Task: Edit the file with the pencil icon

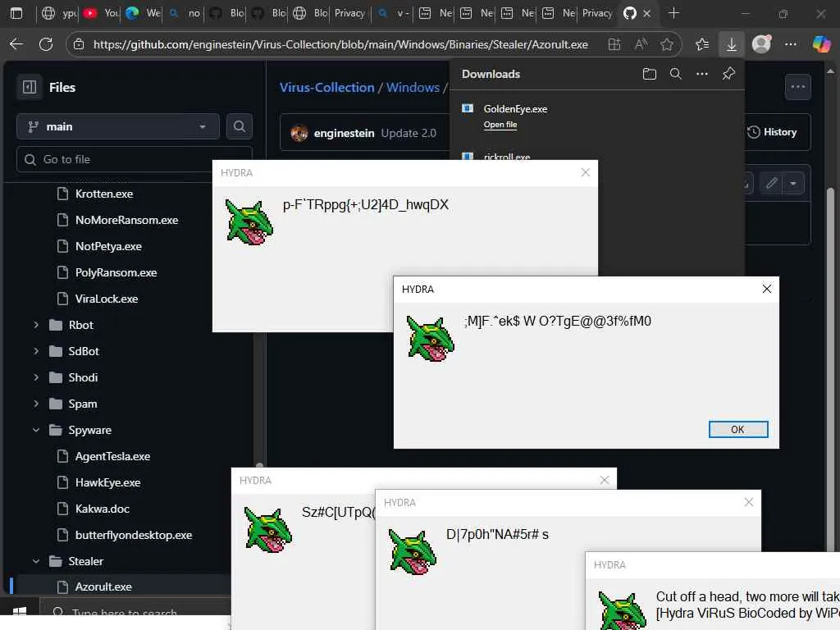Action: click(771, 183)
